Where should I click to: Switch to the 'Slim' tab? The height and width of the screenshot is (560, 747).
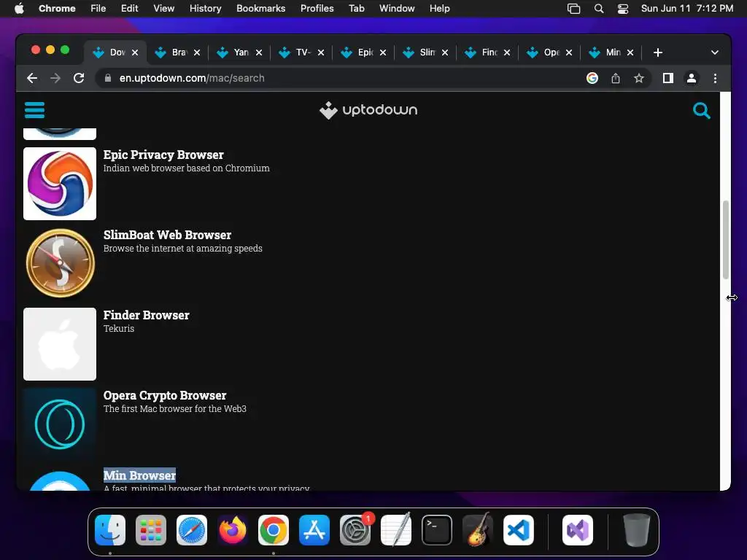(425, 52)
